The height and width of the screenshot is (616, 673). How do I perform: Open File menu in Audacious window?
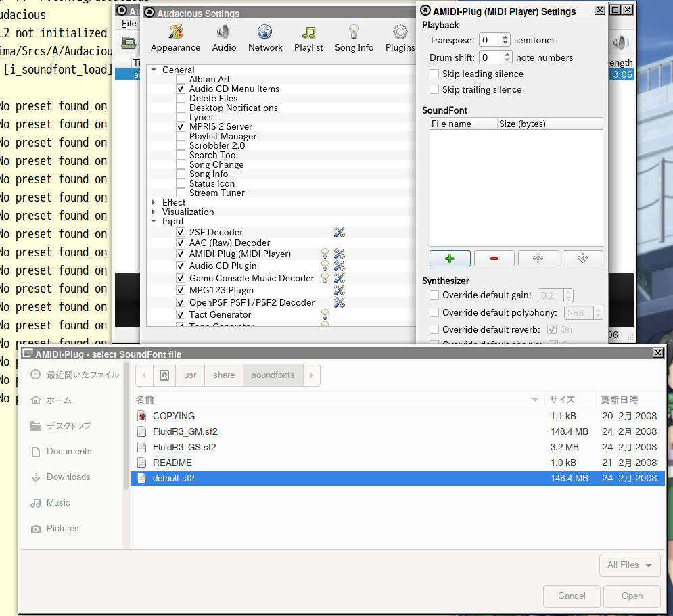(x=129, y=23)
